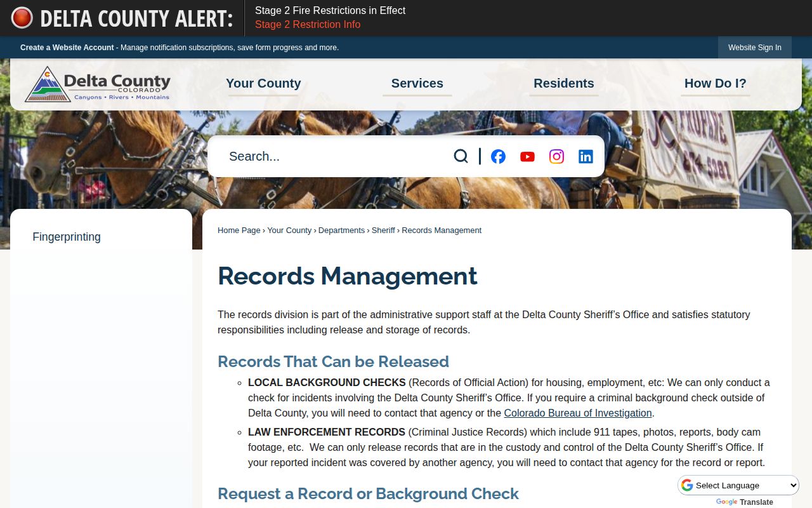Follow the Colorado Bureau of Investigation link
Viewport: 812px width, 508px height.
coord(578,413)
